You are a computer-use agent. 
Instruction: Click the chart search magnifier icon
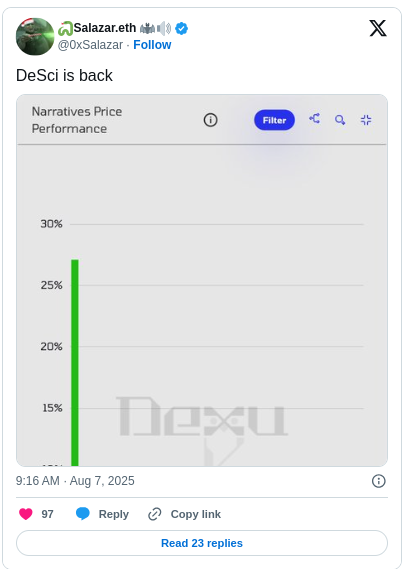(x=340, y=120)
